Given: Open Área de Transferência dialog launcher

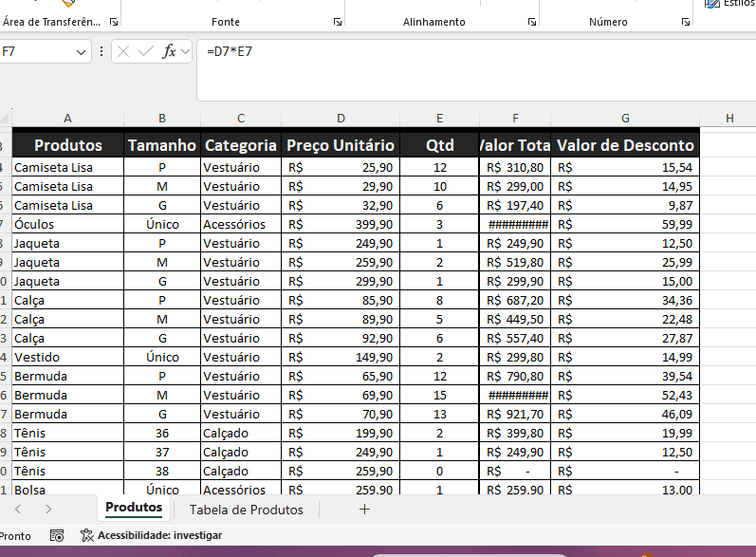Looking at the screenshot, I should click(114, 22).
